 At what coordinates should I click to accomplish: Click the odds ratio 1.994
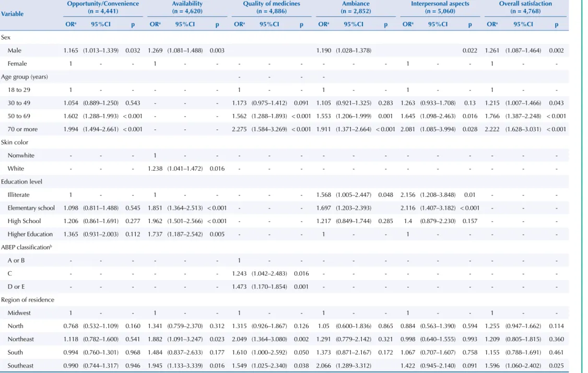click(70, 130)
